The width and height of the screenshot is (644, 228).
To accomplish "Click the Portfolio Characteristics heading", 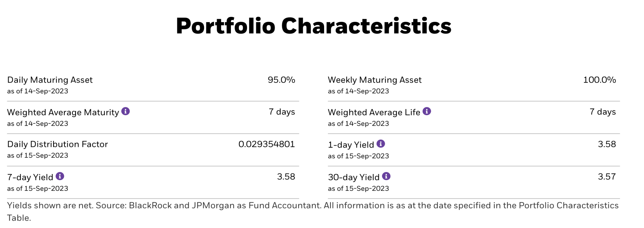I will [x=313, y=26].
